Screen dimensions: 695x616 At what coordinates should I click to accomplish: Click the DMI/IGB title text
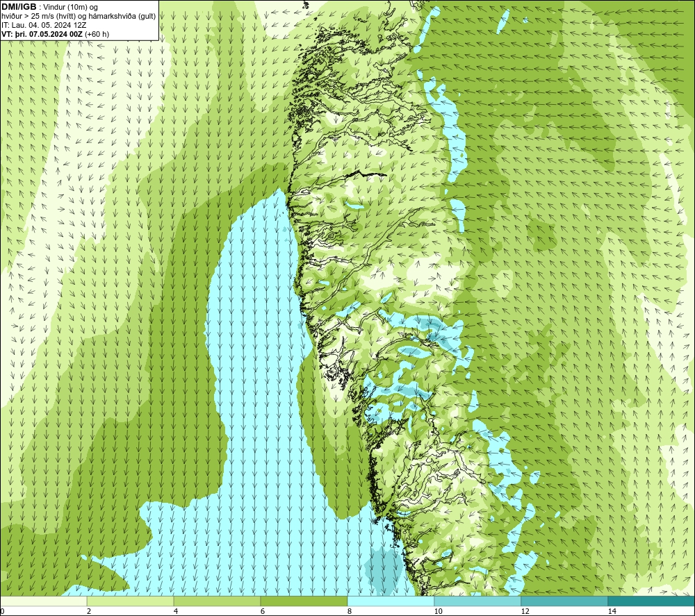point(19,7)
